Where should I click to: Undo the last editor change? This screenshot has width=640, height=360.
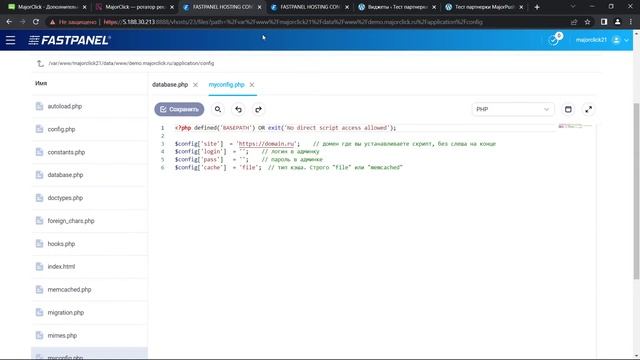tap(238, 109)
